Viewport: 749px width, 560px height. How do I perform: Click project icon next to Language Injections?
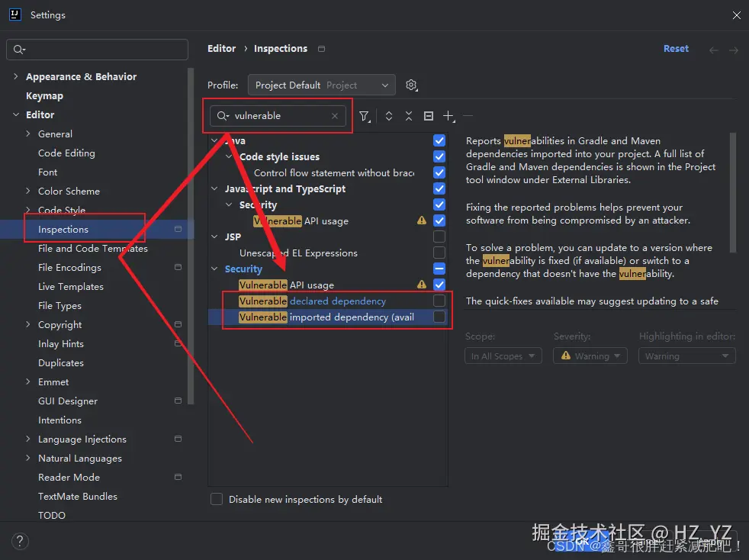click(x=178, y=439)
